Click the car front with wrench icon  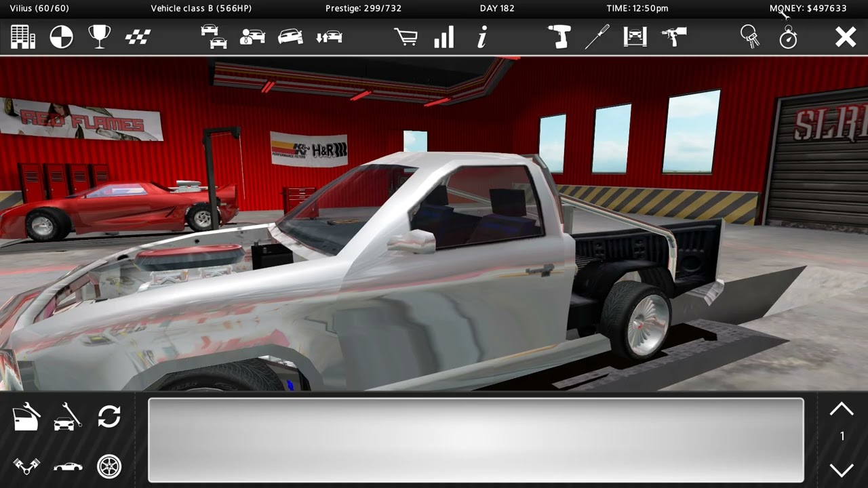67,417
